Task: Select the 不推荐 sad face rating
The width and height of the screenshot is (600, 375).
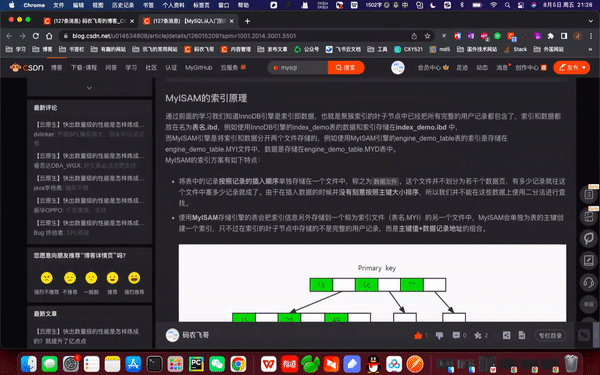Action: 70,278
